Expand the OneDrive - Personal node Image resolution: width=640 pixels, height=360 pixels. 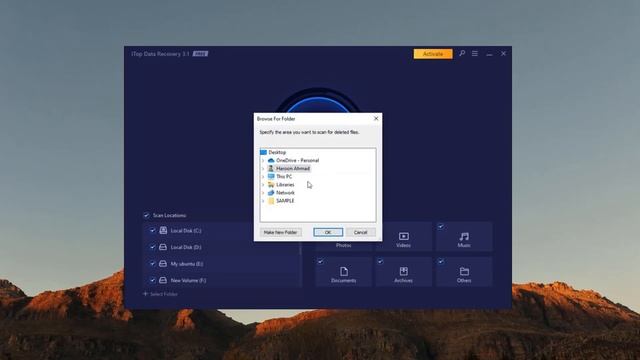(263, 160)
